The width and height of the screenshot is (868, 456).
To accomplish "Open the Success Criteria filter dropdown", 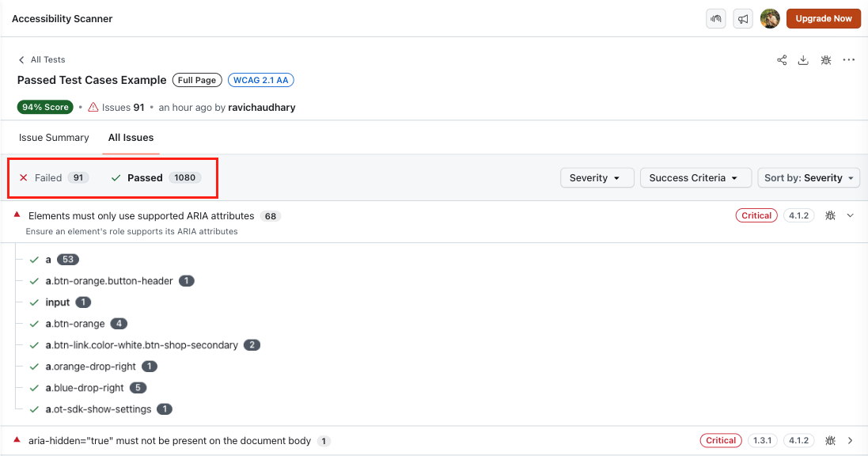I will tap(696, 178).
